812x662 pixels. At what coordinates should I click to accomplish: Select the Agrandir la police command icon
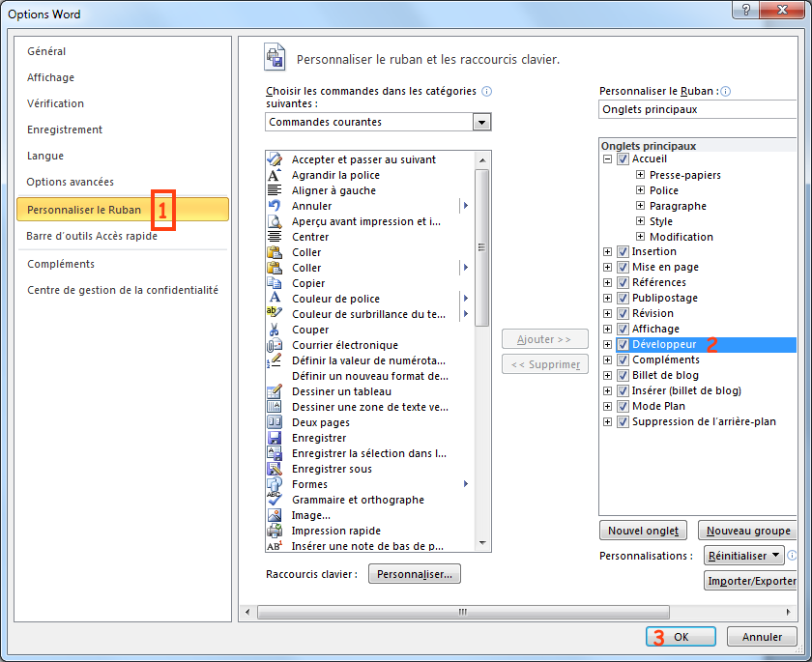[x=275, y=175]
